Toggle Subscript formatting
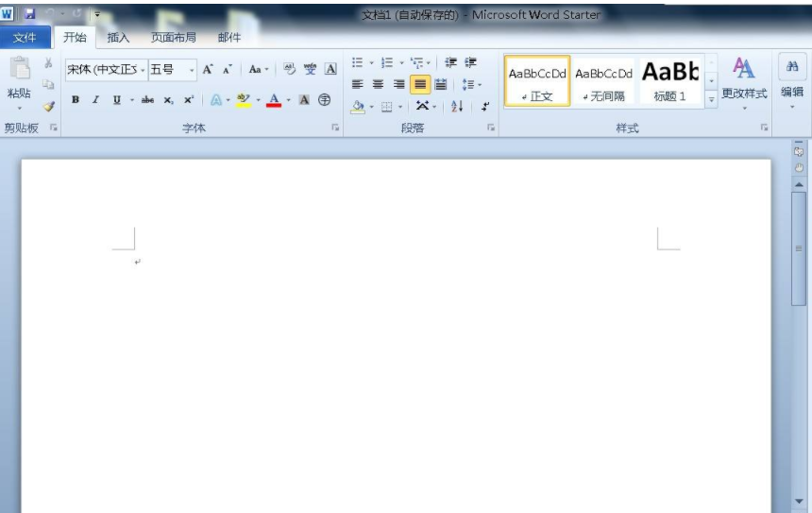812x513 pixels. (x=168, y=100)
